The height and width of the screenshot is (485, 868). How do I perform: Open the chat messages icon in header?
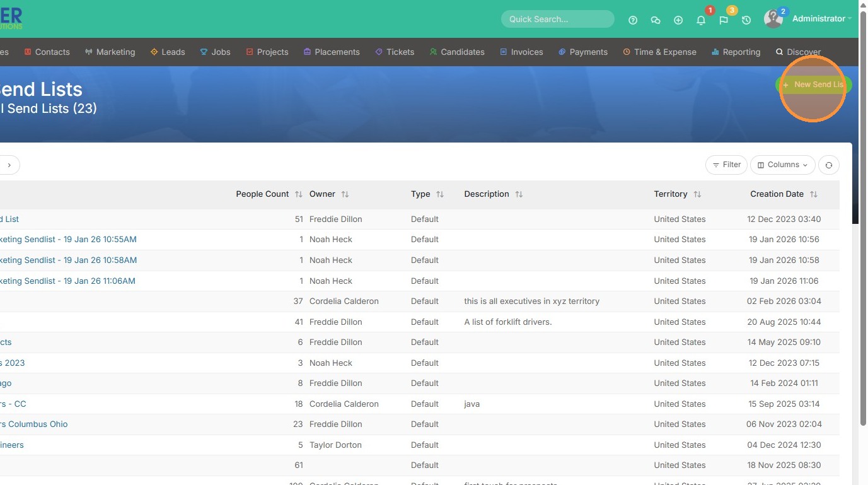pos(656,20)
